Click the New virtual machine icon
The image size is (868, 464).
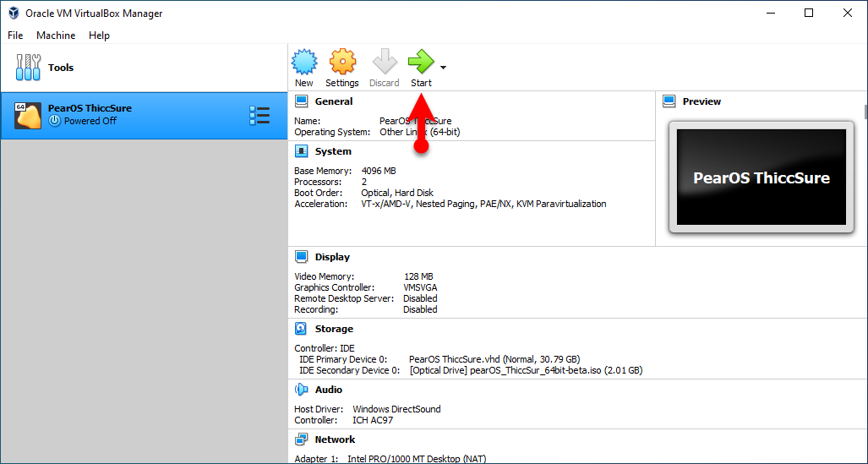[x=304, y=62]
